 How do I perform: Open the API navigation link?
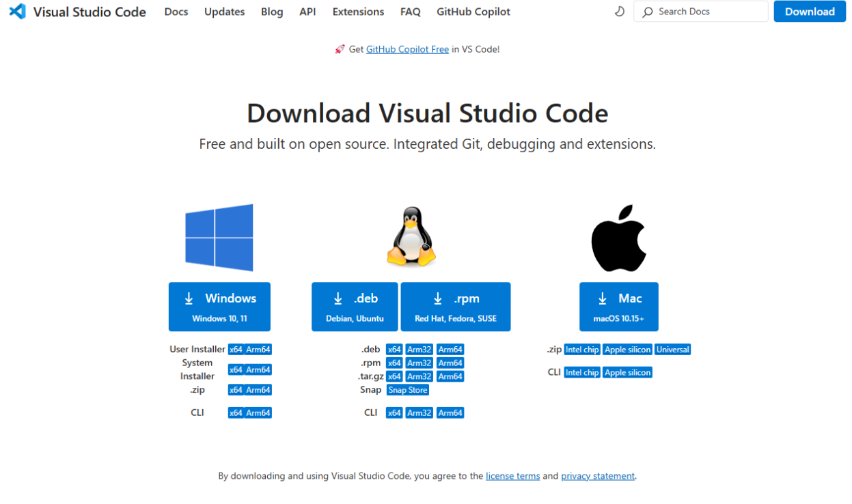coord(307,12)
